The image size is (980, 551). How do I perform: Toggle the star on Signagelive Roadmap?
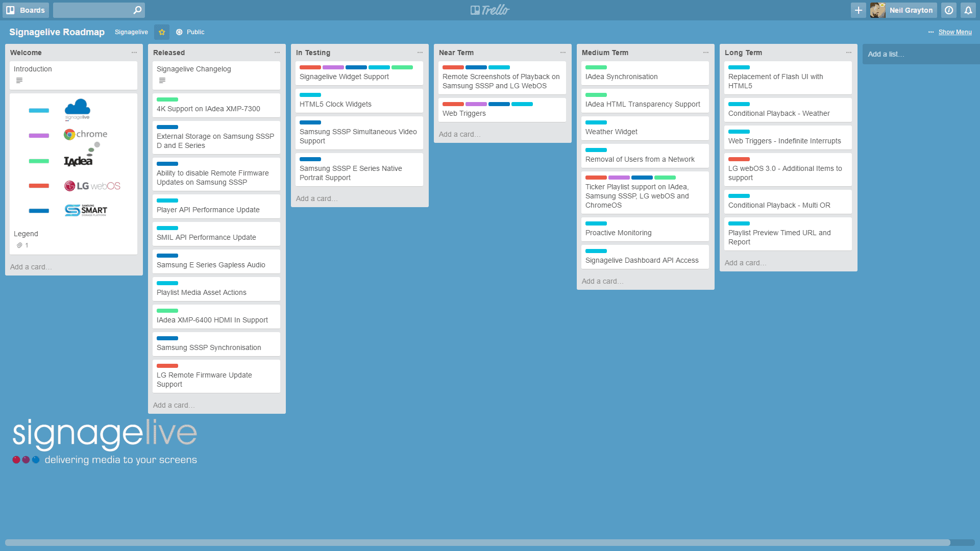point(161,32)
